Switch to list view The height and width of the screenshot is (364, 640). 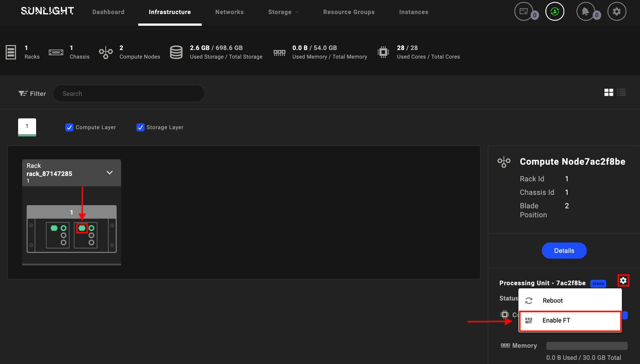coord(622,92)
